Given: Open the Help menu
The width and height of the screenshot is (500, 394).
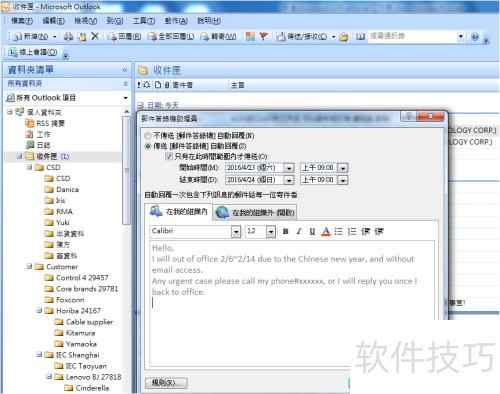Looking at the screenshot, I should pos(209,21).
